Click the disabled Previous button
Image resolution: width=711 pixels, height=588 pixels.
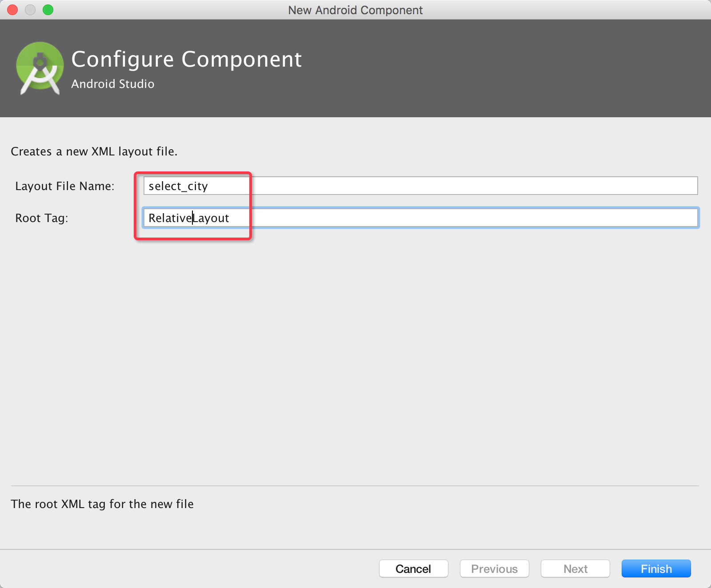[x=494, y=568]
